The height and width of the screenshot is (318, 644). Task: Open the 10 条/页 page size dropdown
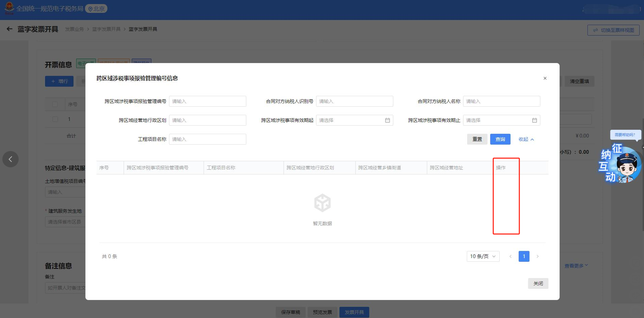[483, 256]
